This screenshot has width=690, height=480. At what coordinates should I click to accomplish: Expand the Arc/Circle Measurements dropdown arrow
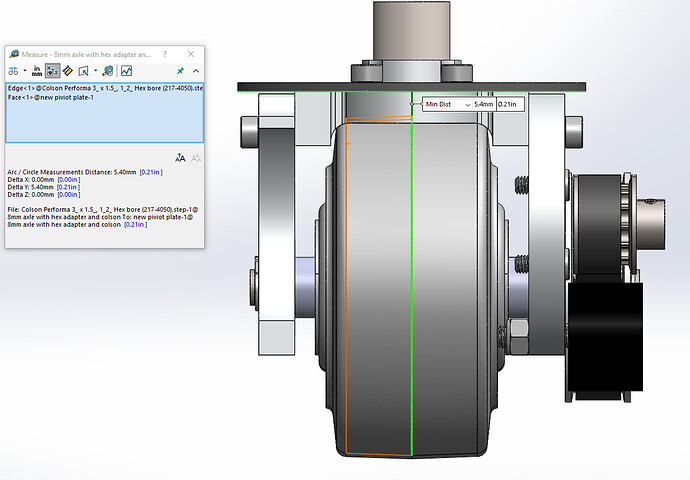[x=24, y=71]
